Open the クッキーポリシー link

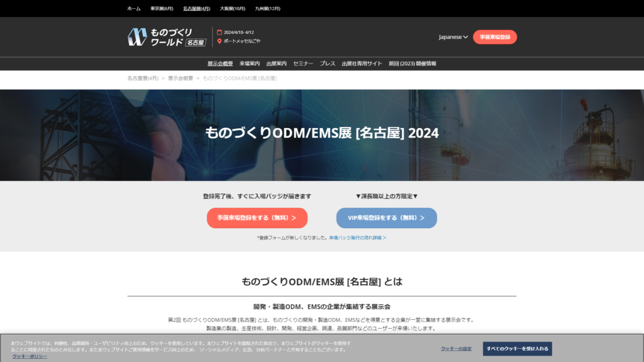coord(30,356)
